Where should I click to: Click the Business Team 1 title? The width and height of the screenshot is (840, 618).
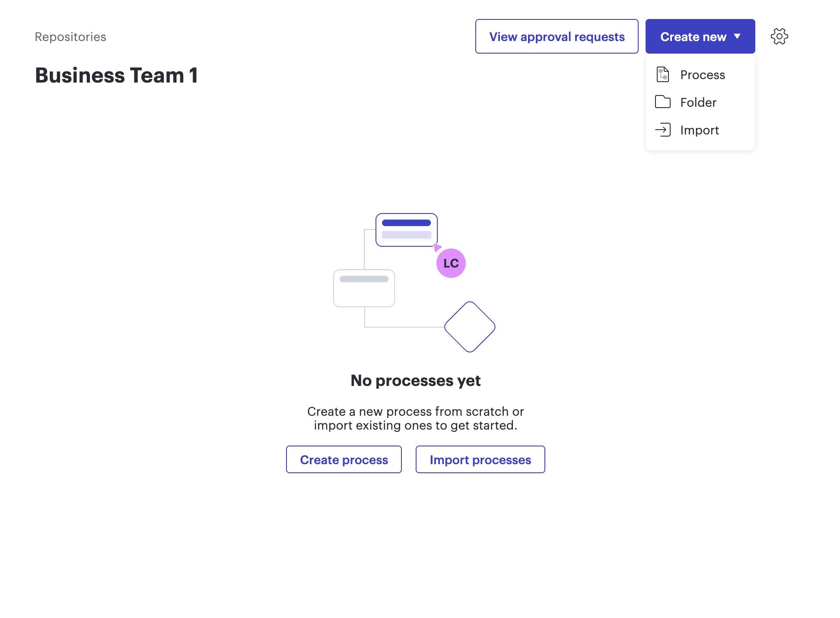click(x=117, y=76)
